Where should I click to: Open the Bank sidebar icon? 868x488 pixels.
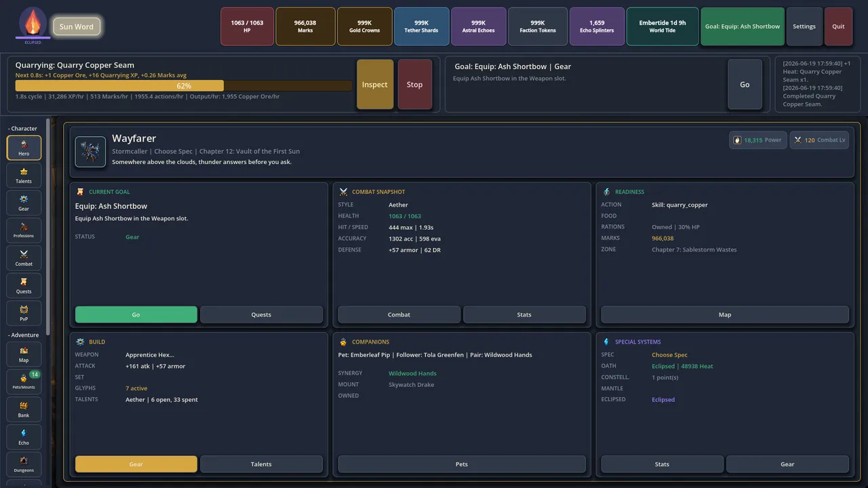[24, 409]
